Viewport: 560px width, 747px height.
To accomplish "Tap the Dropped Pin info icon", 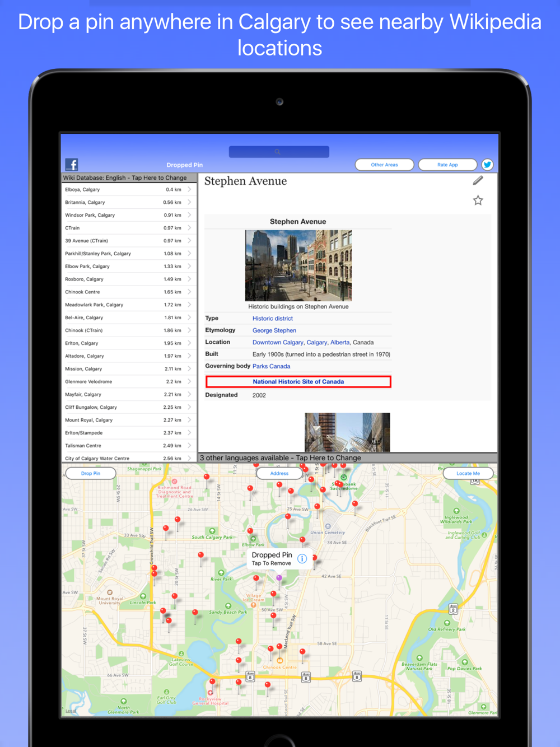I will coord(302,558).
